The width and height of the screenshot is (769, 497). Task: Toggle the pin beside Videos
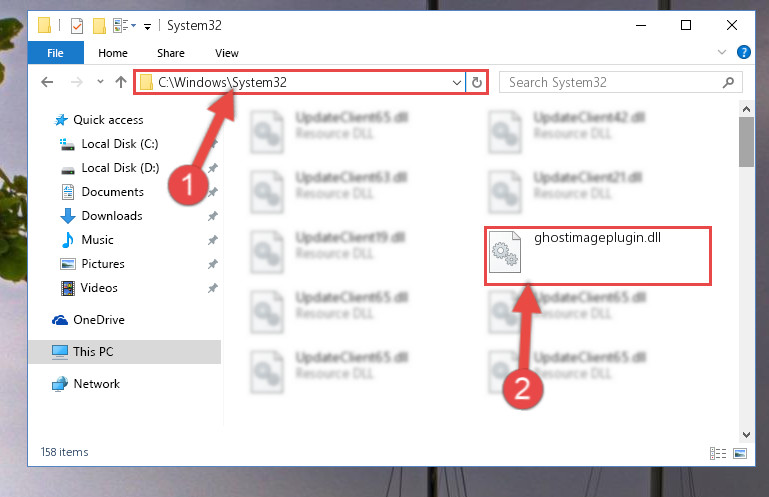coord(212,288)
